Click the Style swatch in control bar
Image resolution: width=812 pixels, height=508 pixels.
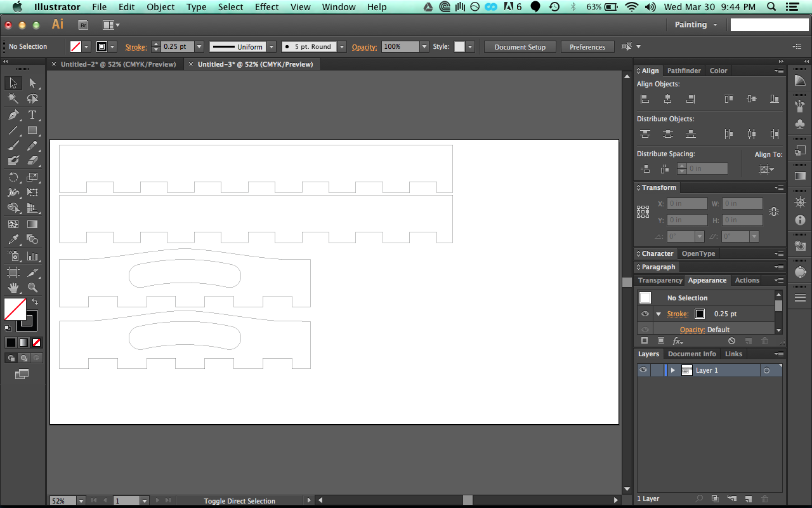pyautogui.click(x=459, y=47)
